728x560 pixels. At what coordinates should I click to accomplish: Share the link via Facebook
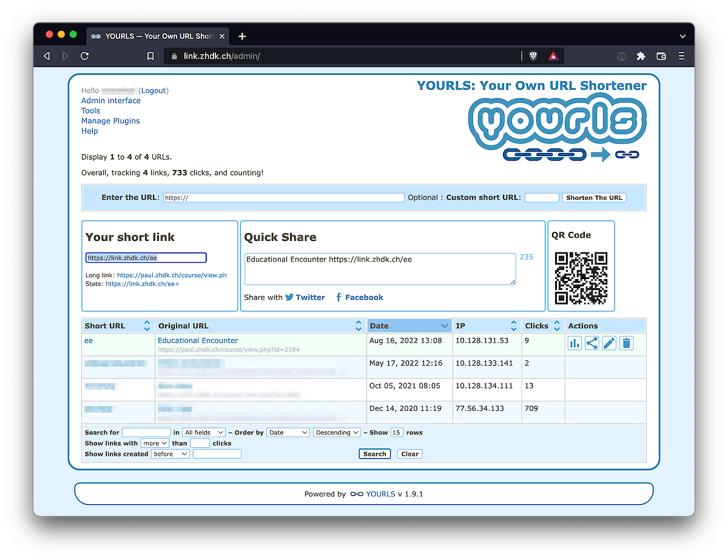(x=359, y=297)
